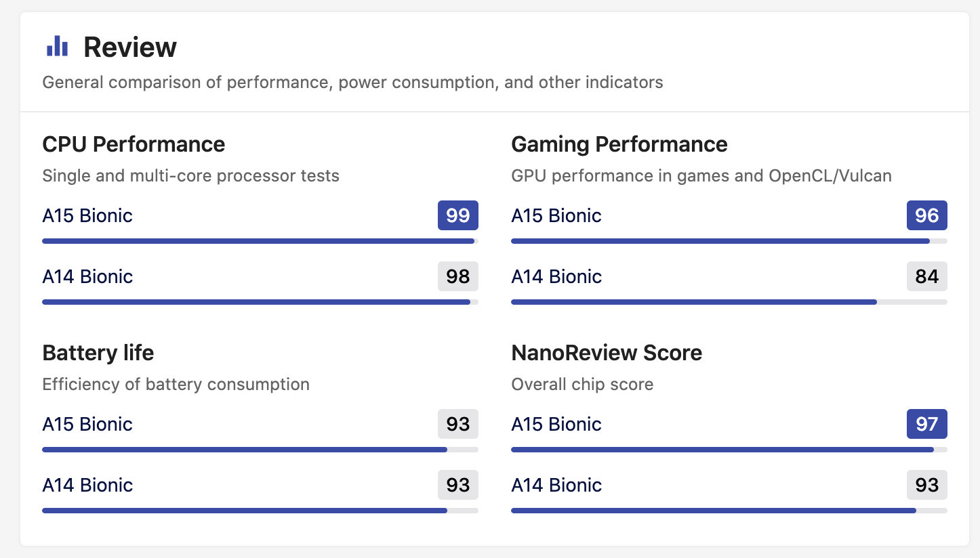
Task: Click A15 Bionic NanoReview Score progress bar
Action: (x=729, y=450)
